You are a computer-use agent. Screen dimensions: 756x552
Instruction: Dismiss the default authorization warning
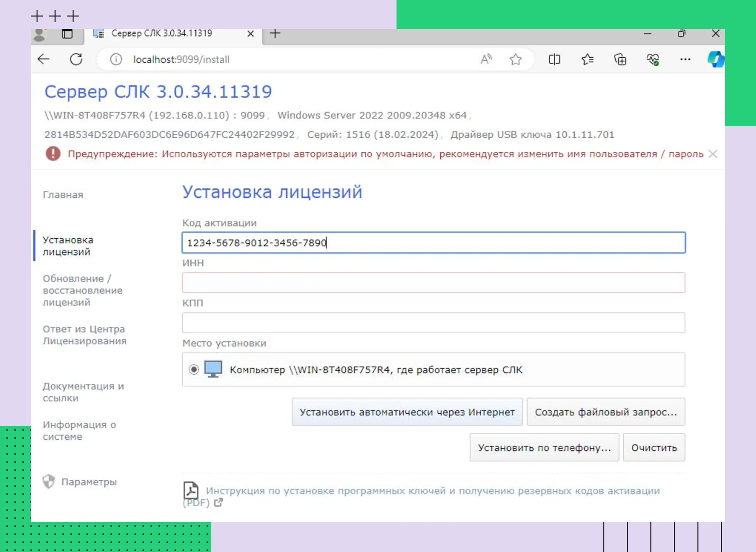pyautogui.click(x=713, y=154)
